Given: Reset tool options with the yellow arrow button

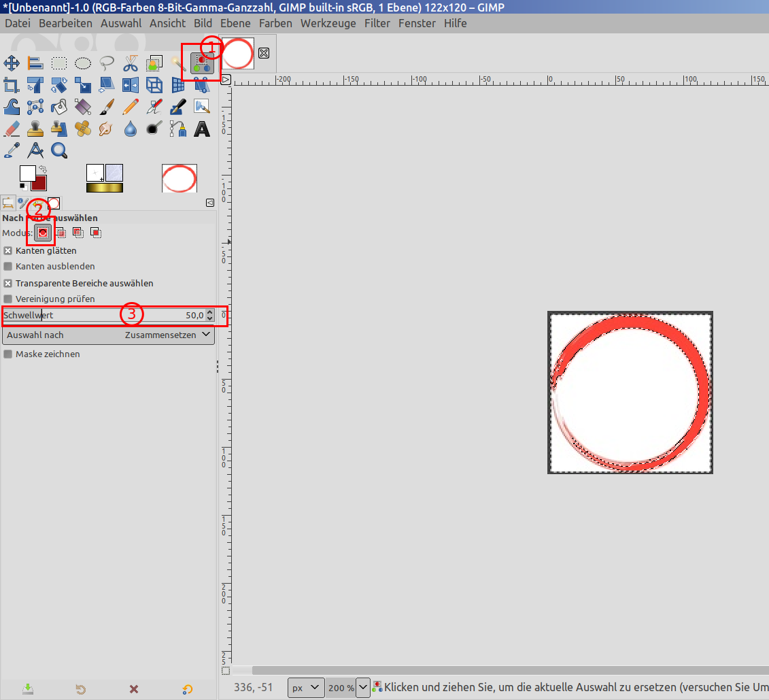Looking at the screenshot, I should 188,689.
